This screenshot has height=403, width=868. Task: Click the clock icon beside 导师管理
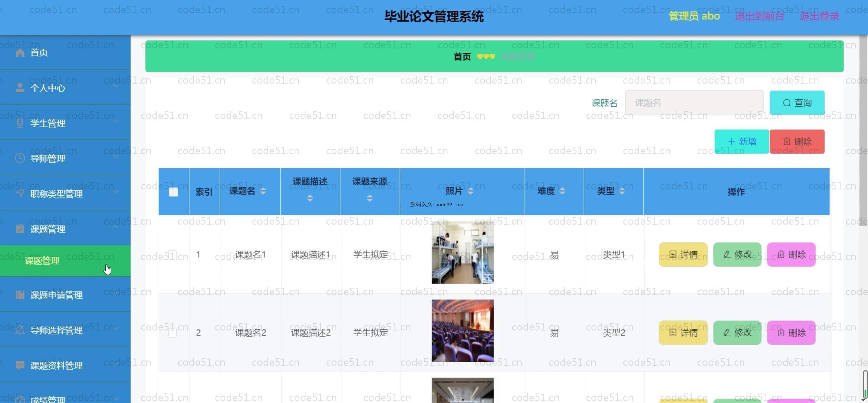(x=20, y=158)
